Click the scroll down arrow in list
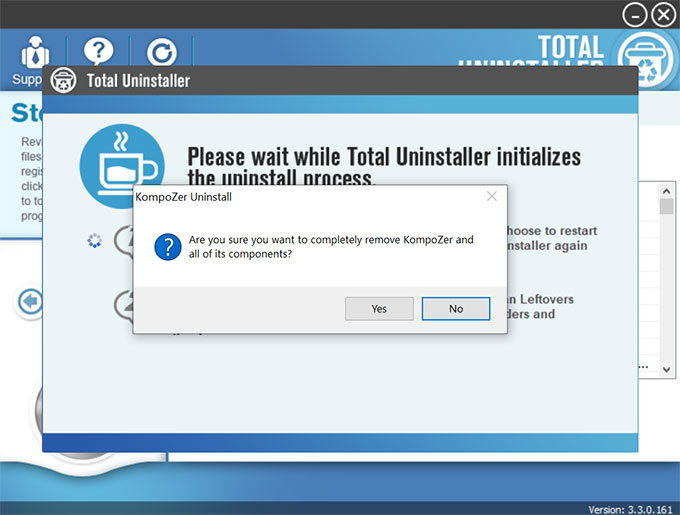 pyautogui.click(x=667, y=369)
